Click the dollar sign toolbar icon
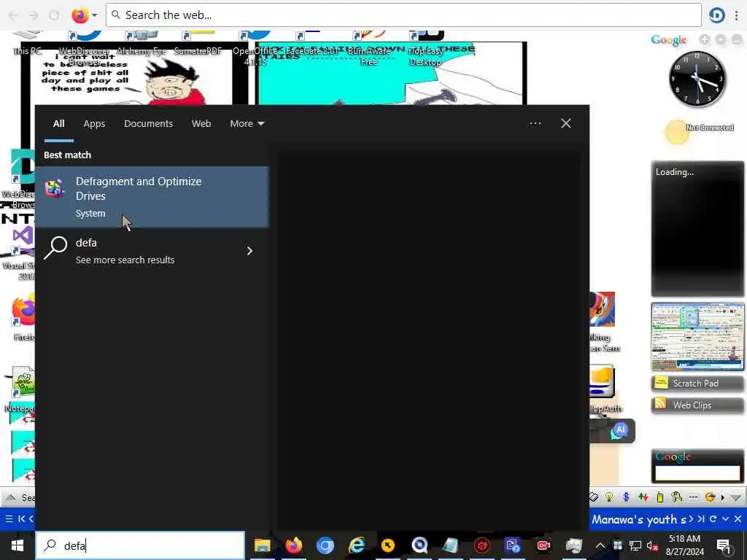Viewport: 747px width, 560px height. click(626, 497)
